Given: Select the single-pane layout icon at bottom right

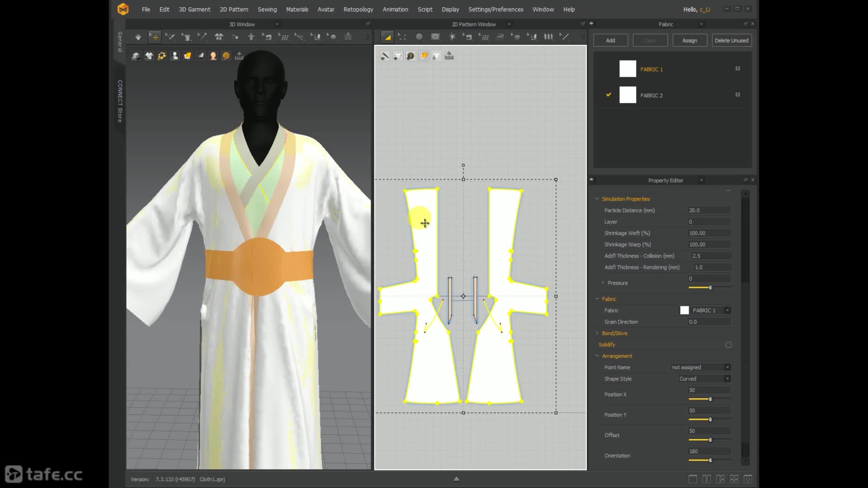Looking at the screenshot, I should point(693,479).
